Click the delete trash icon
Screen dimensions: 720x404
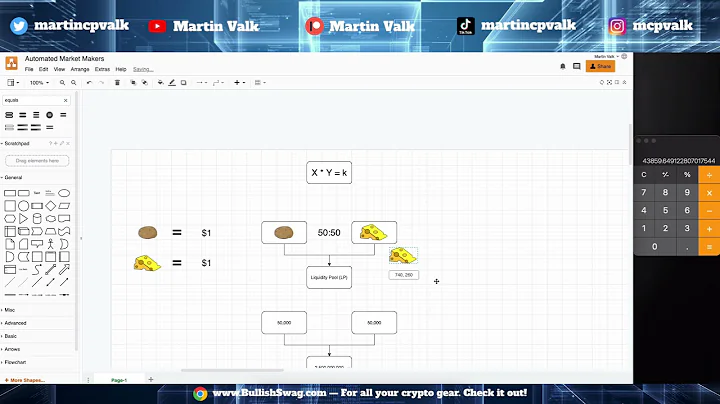(x=117, y=83)
